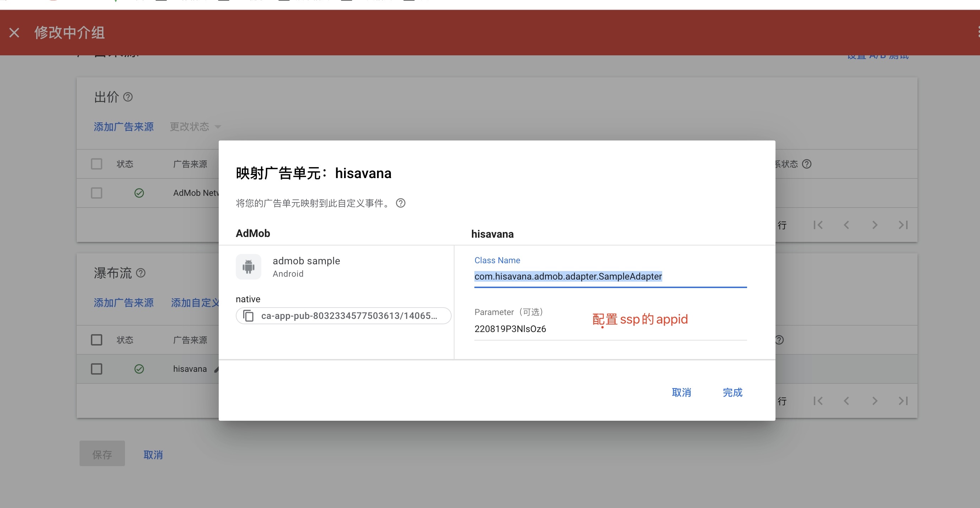The height and width of the screenshot is (508, 980).
Task: Open the 更改状态 dropdown
Action: coord(195,127)
